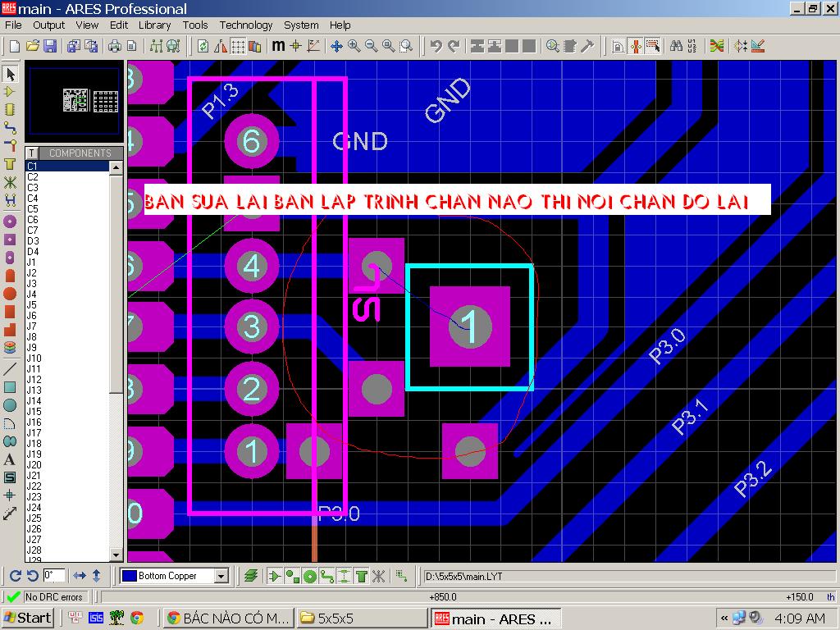Image resolution: width=840 pixels, height=630 pixels.
Task: Toggle metric units with m button
Action: point(278,47)
